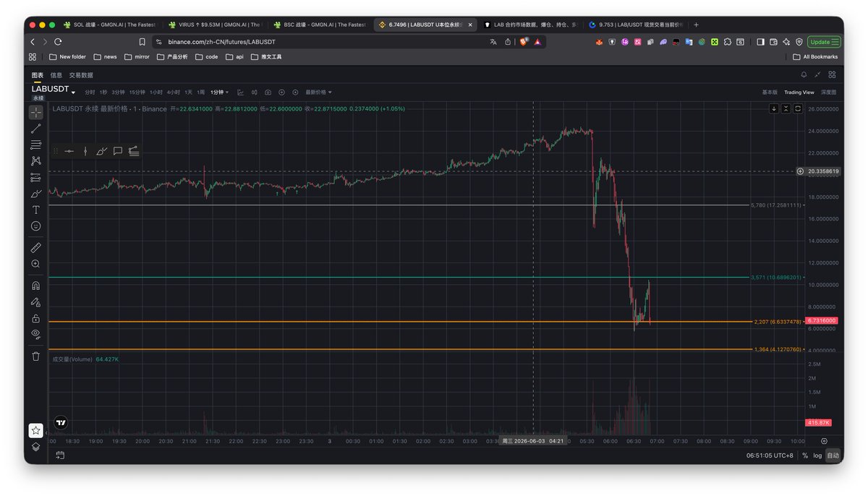Click the 20.3358619 crosshair price label
Viewport: 868px width, 496px height.
tap(823, 171)
